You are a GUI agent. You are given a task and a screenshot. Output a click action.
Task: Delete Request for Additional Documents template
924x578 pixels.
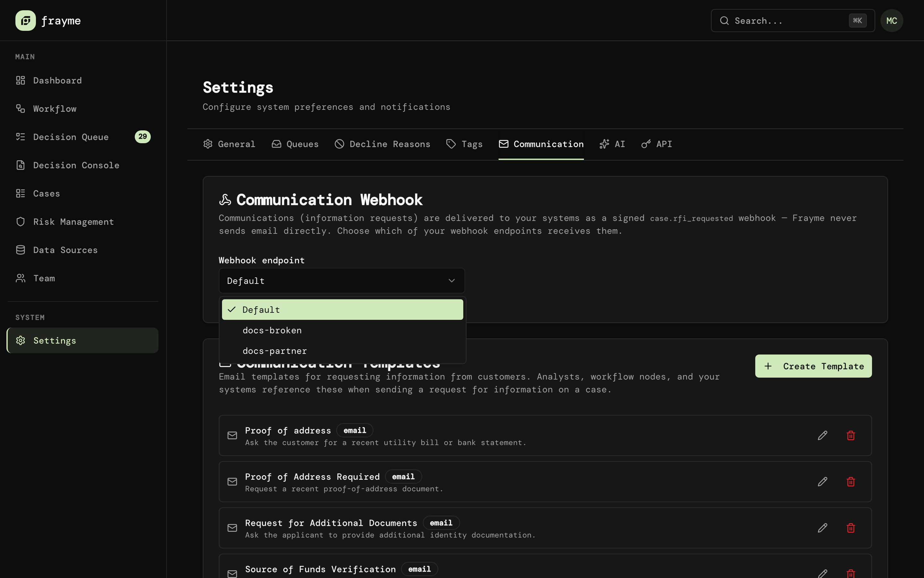click(x=851, y=528)
